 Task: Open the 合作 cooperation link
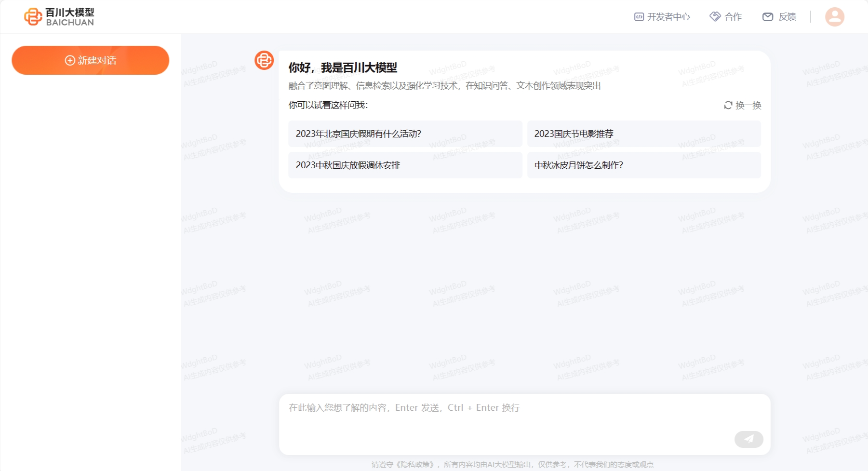pos(726,17)
